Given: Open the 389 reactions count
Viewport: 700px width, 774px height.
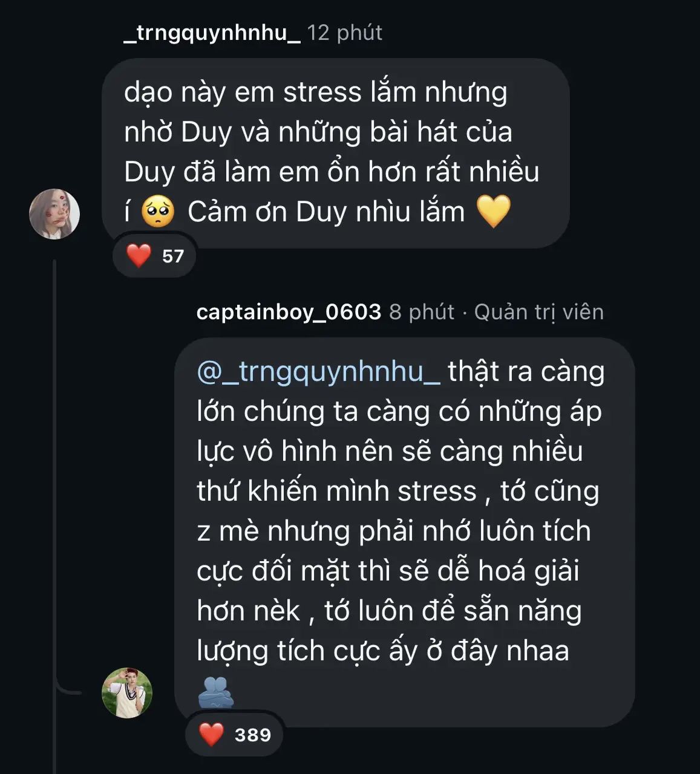Looking at the screenshot, I should coord(253,735).
